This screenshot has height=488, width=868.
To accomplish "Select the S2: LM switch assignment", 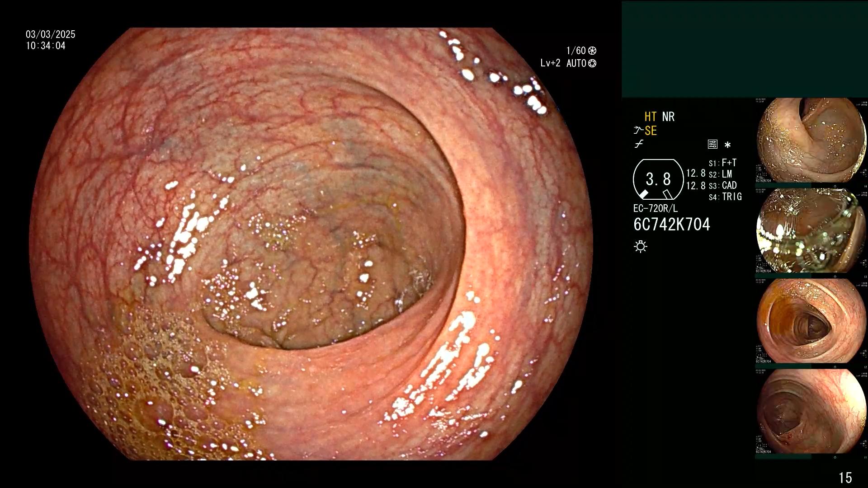I will tap(721, 174).
